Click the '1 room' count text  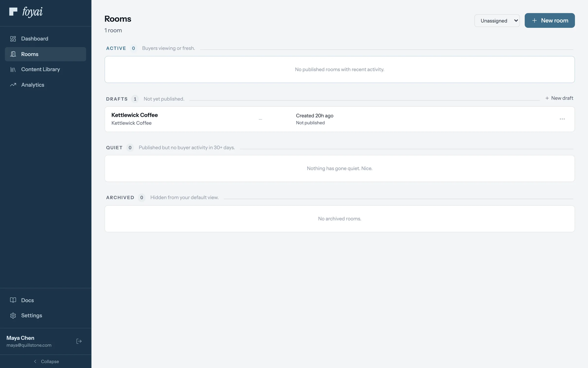(113, 30)
